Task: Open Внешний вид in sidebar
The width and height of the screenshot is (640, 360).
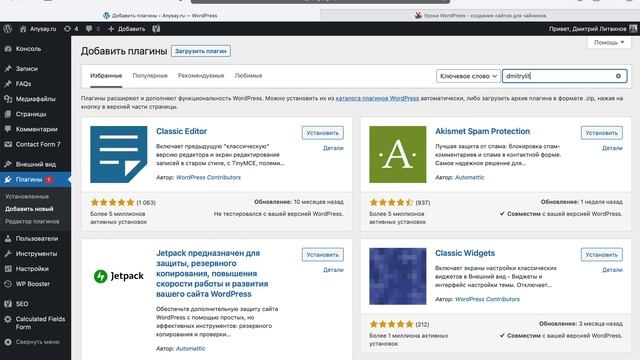Action: pyautogui.click(x=36, y=164)
